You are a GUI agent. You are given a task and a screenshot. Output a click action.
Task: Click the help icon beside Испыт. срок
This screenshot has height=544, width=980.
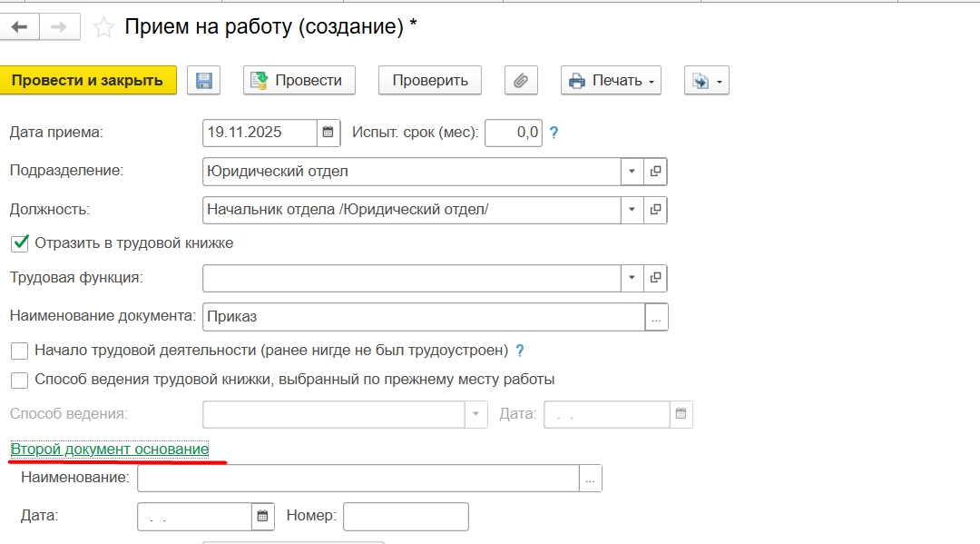tap(554, 133)
